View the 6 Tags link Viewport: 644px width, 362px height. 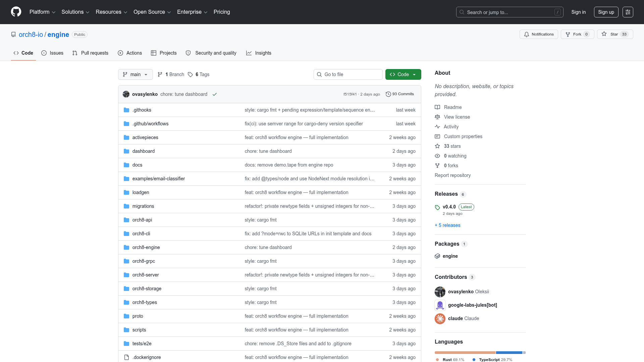(199, 74)
